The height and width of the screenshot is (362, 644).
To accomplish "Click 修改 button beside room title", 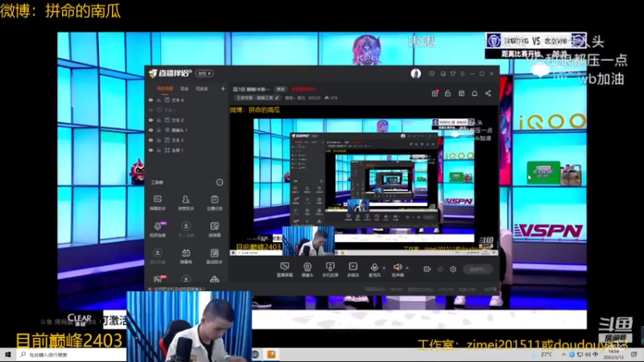I will pyautogui.click(x=280, y=89).
